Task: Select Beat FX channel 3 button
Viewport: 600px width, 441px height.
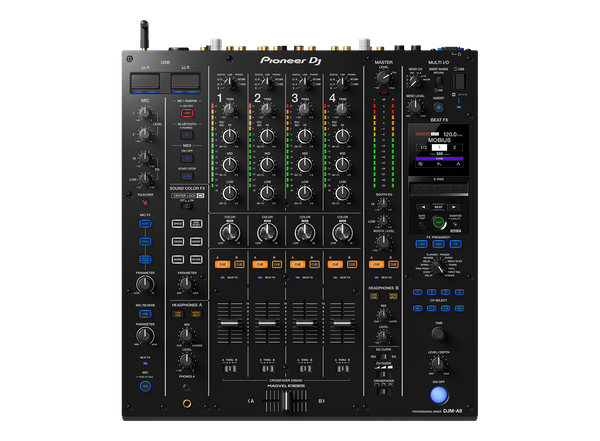Action: (x=445, y=292)
